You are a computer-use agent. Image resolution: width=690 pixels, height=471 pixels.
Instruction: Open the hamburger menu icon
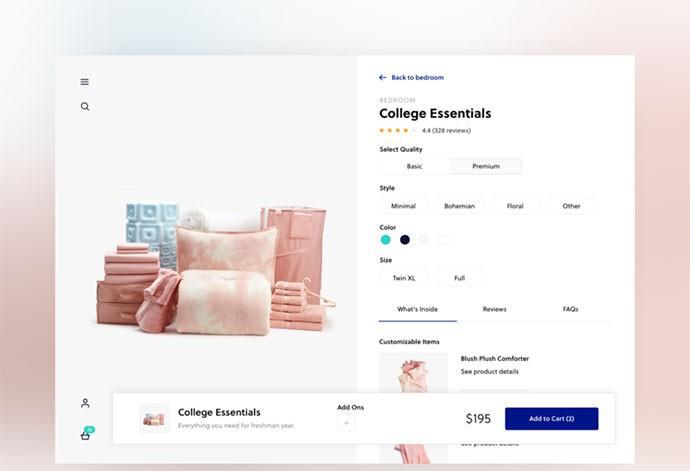coord(84,82)
